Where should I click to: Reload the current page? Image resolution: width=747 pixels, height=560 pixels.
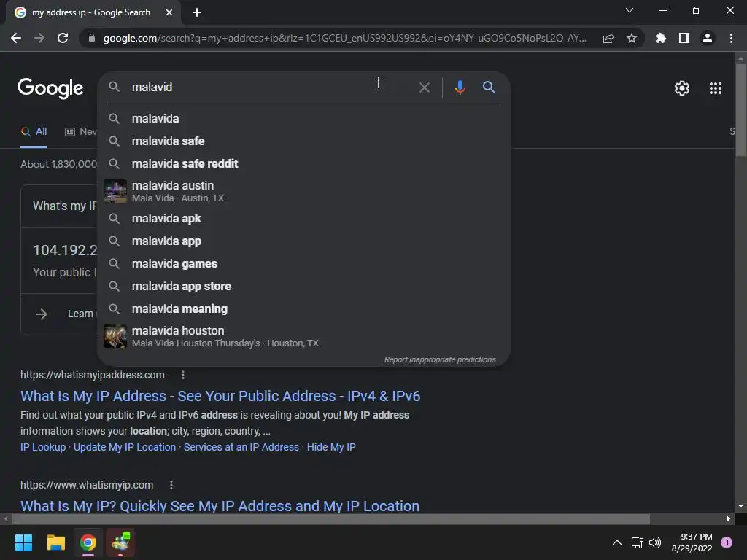click(63, 38)
